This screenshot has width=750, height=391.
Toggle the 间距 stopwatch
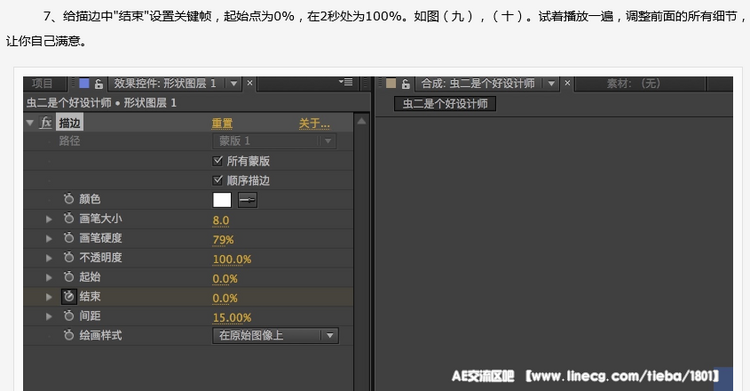click(x=69, y=315)
